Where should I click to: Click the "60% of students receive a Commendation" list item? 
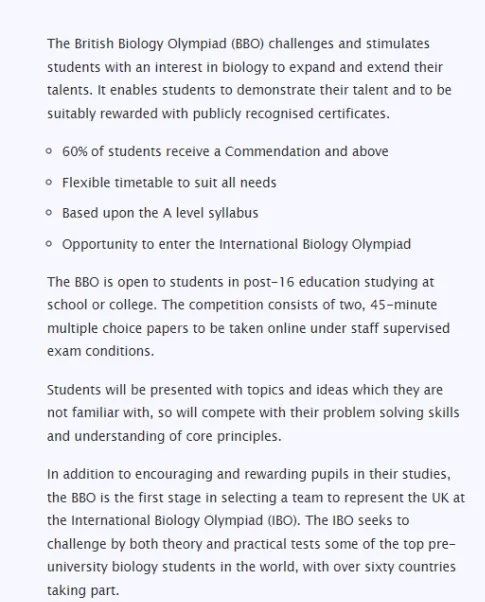point(225,151)
